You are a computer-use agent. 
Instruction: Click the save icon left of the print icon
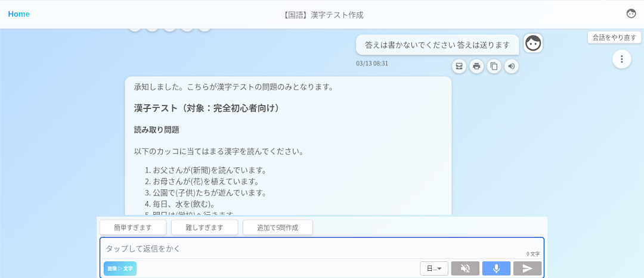click(x=459, y=66)
